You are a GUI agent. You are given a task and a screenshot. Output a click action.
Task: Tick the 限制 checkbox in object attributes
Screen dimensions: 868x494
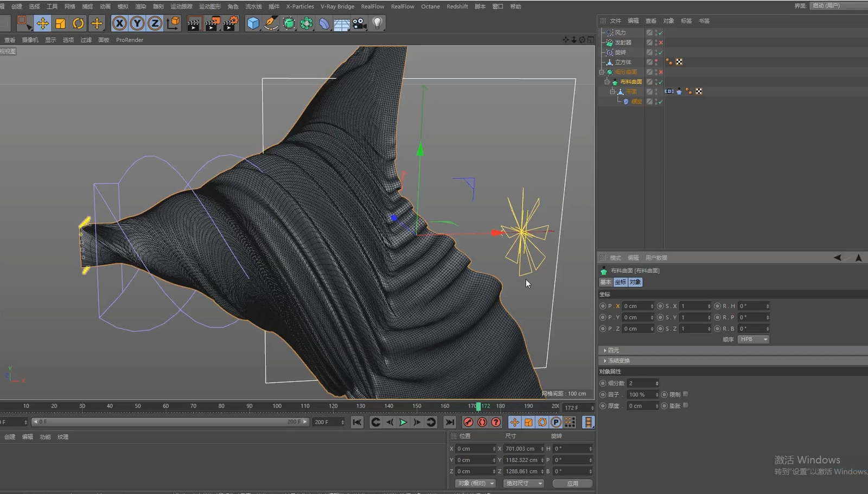(686, 394)
